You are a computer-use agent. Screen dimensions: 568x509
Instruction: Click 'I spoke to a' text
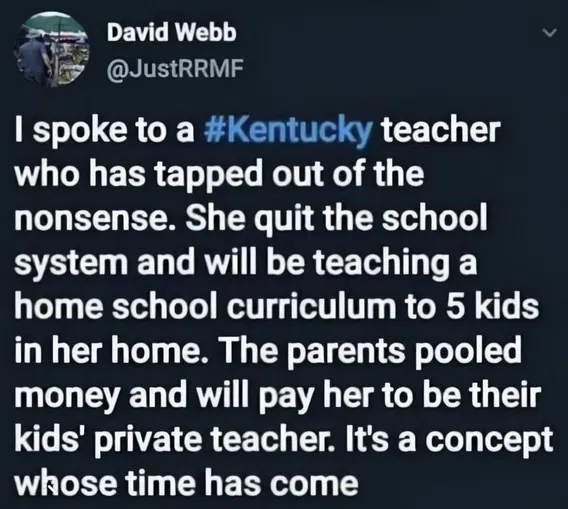pos(105,131)
